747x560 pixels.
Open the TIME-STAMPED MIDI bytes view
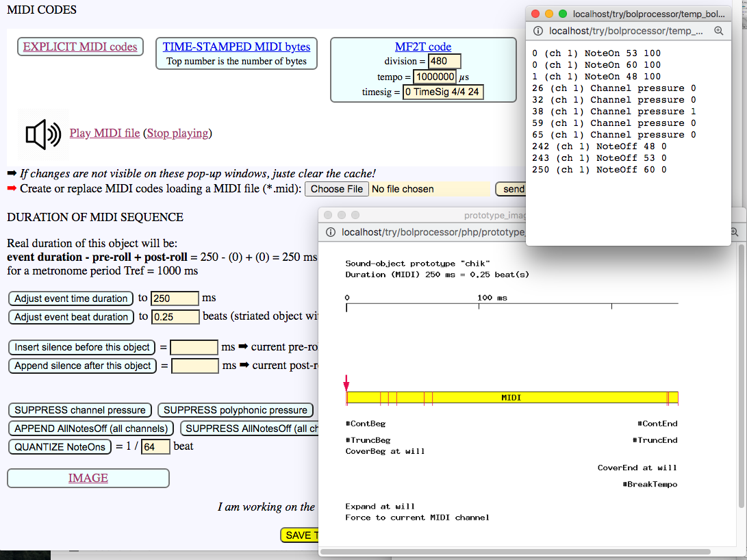pyautogui.click(x=236, y=47)
